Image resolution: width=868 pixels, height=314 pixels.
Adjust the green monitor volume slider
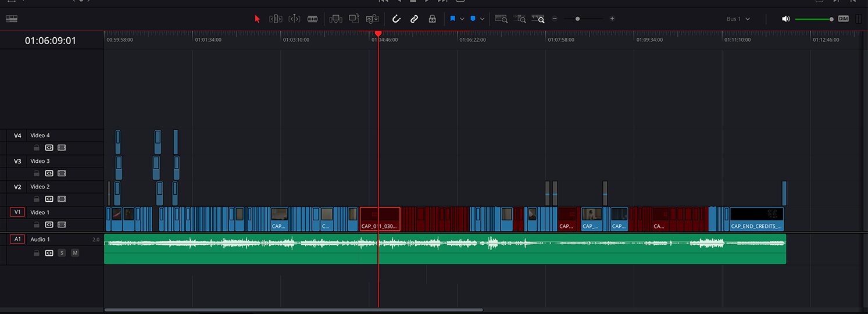[x=814, y=19]
